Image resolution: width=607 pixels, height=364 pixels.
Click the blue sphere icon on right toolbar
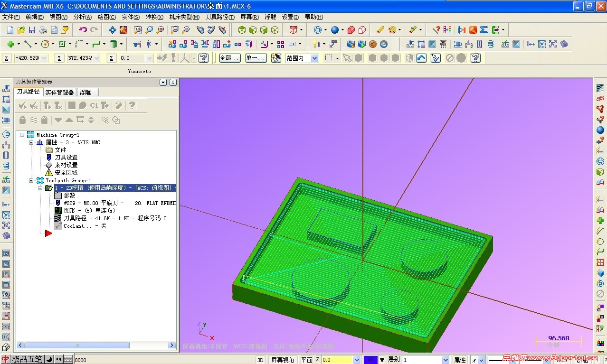[x=600, y=130]
